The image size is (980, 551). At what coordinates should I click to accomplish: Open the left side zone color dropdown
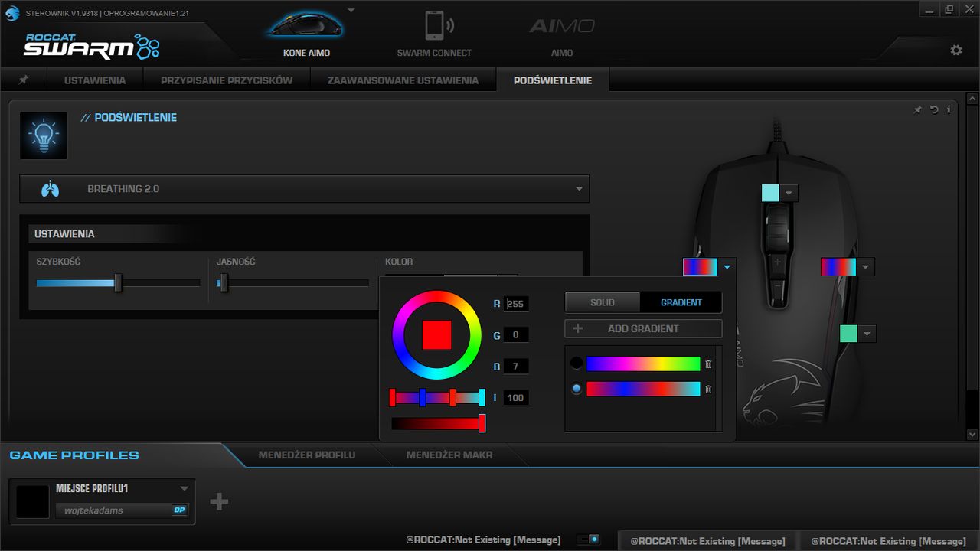[727, 266]
